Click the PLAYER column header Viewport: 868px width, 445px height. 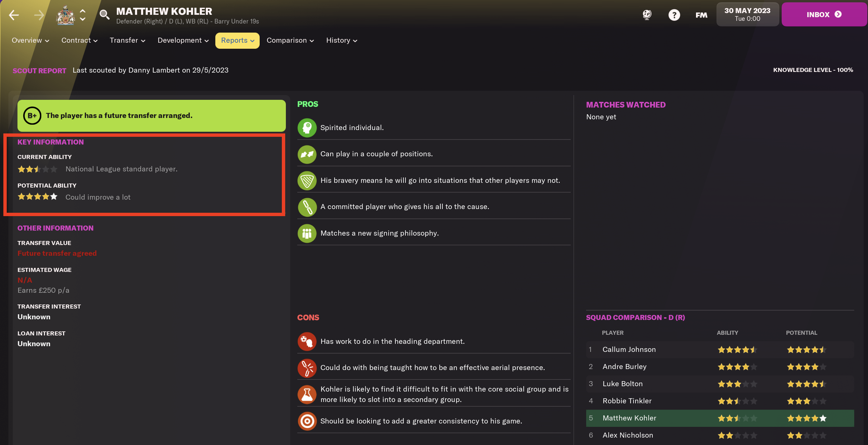[x=613, y=333]
